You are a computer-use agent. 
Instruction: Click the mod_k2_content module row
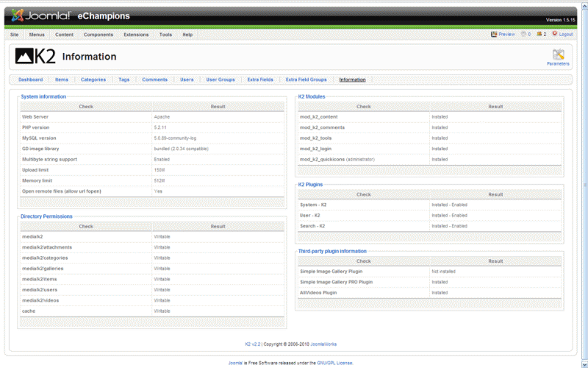pos(429,117)
